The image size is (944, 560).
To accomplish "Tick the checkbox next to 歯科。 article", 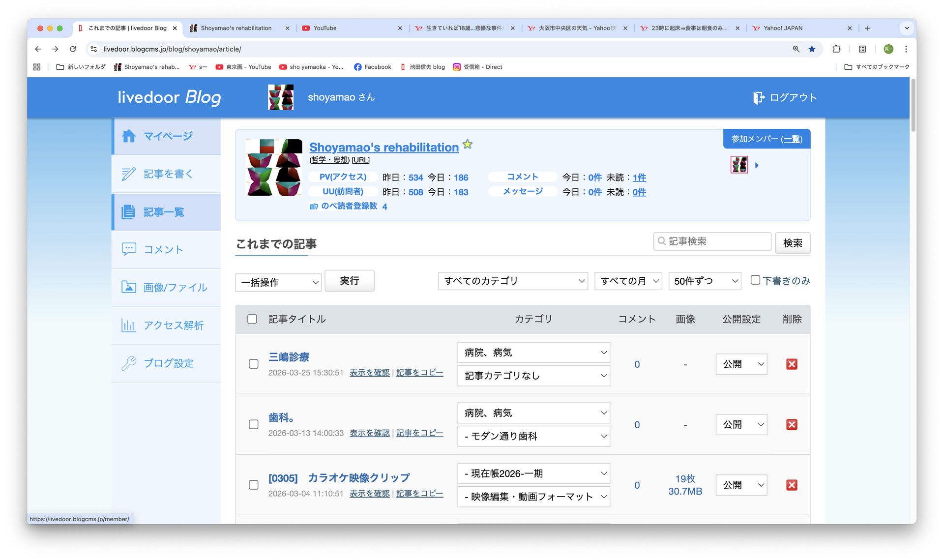I will [x=253, y=424].
